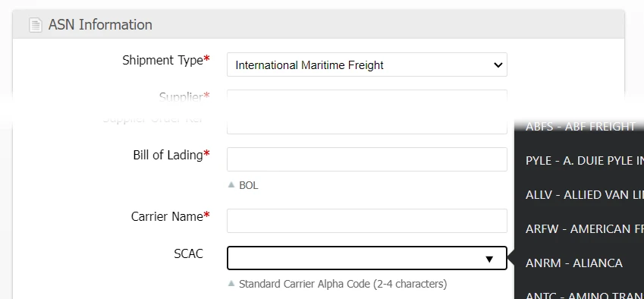
Task: Click triangle icon beside Standard Carrier Alpha Code
Action: point(231,283)
